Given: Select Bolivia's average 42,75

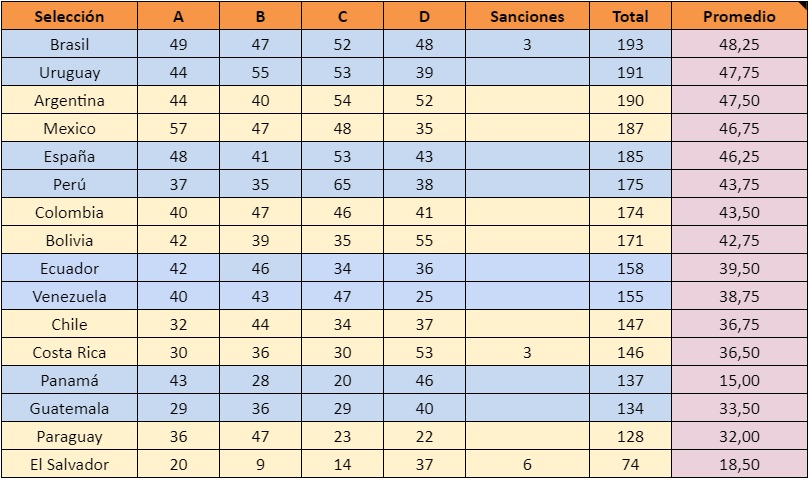Looking at the screenshot, I should 739,241.
